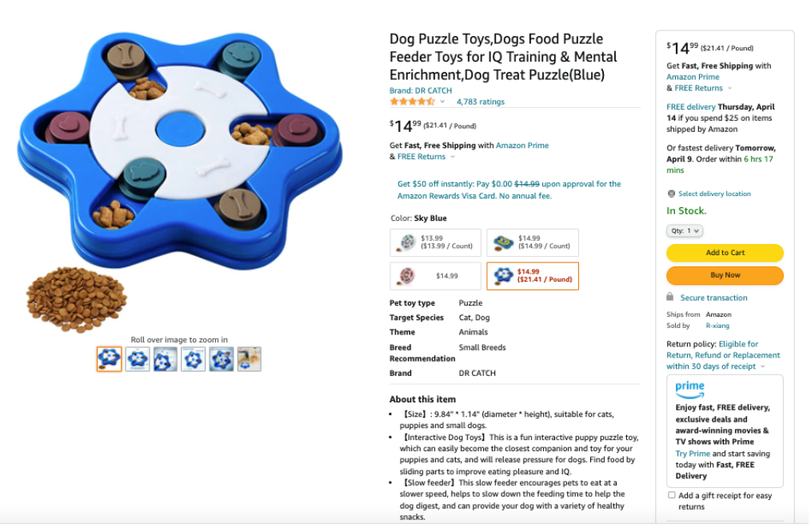This screenshot has height=532, width=811.
Task: View the last thumbnail showing a dog
Action: [x=250, y=358]
